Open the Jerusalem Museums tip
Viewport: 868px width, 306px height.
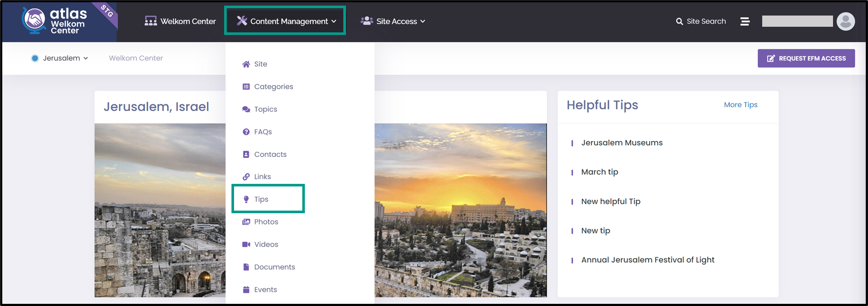(622, 143)
